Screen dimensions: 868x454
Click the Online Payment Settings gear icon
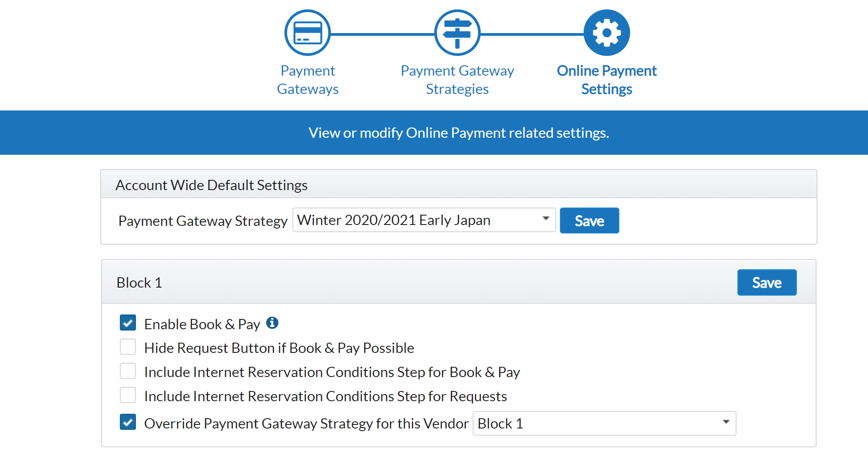point(606,33)
